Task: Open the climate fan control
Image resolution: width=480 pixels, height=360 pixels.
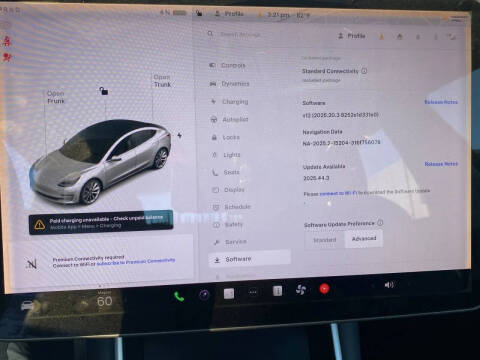Action: (301, 289)
